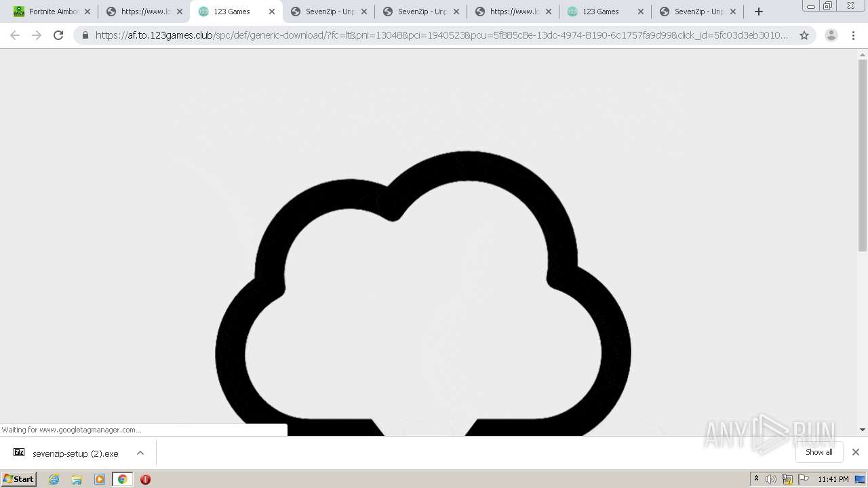Open the Action Center flag icon

804,479
